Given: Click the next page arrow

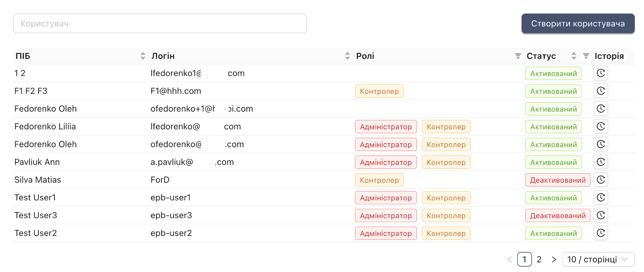Looking at the screenshot, I should tap(554, 260).
